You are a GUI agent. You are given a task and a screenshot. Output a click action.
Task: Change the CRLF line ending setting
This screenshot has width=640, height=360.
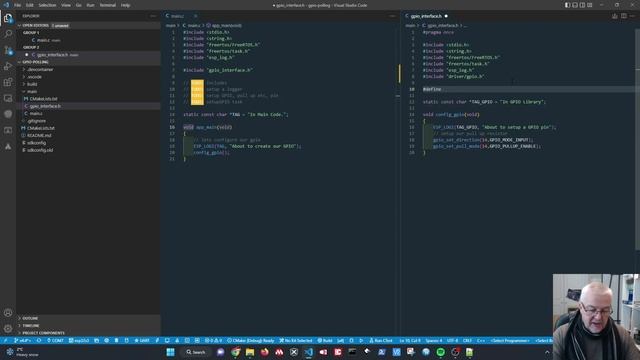(467, 340)
